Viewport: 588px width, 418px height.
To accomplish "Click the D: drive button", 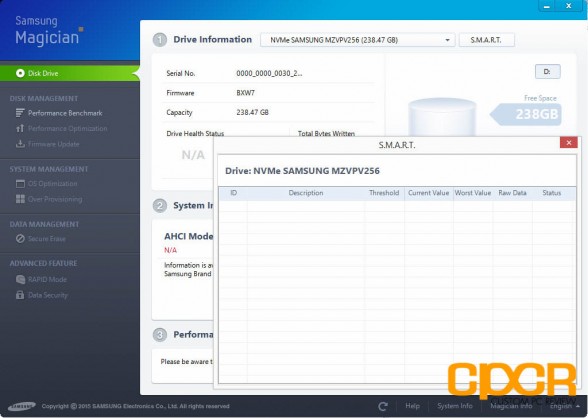I will [x=548, y=72].
